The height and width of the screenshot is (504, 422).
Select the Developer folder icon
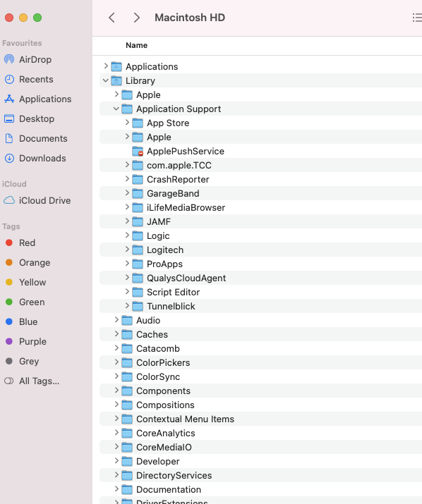(x=127, y=461)
